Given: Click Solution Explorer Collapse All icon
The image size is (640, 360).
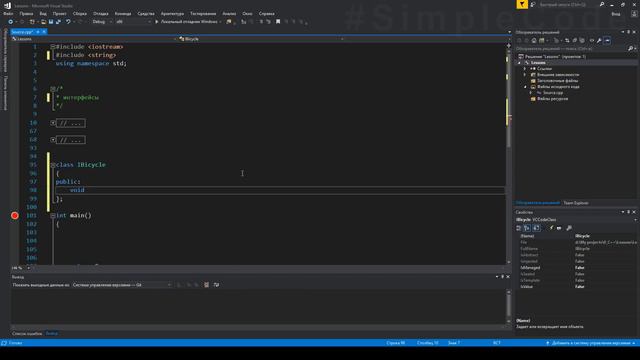Looking at the screenshot, I should (574, 40).
